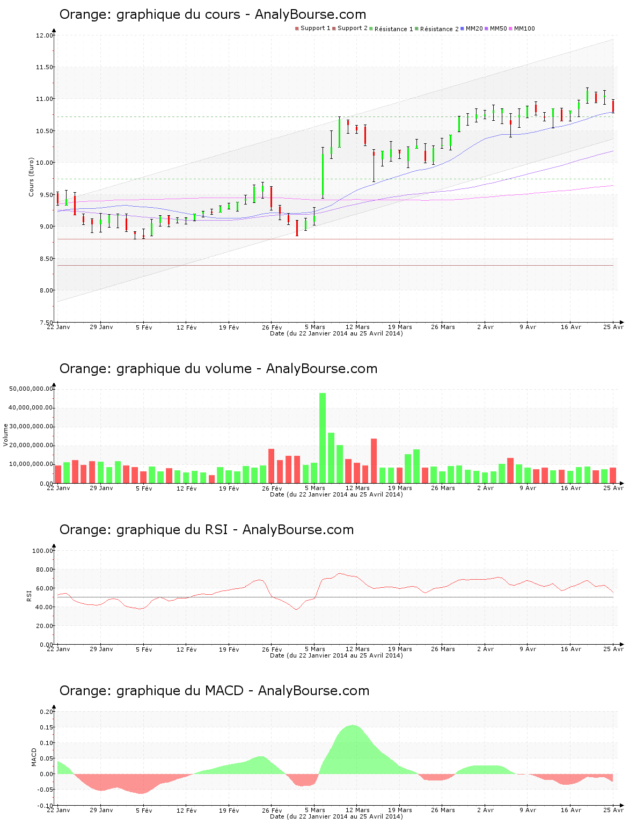The image size is (644, 832).
Task: Click the -0.10 tick on MACD chart
Action: pyautogui.click(x=45, y=806)
